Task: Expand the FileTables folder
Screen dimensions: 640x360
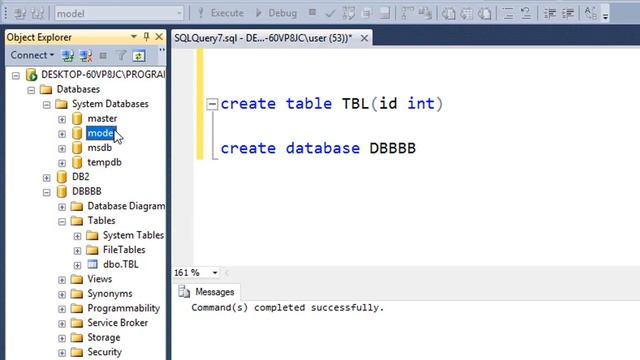Action: [x=77, y=251]
